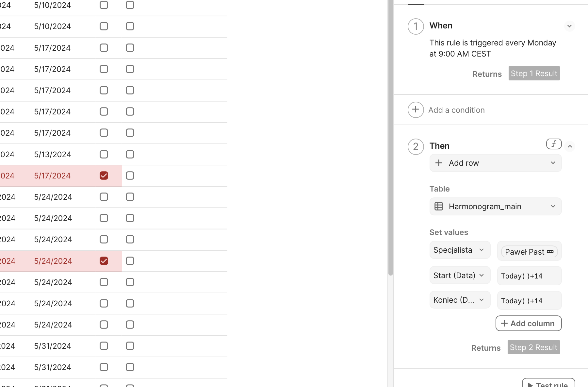
Task: Click the Step 1 Result chip
Action: pos(534,74)
